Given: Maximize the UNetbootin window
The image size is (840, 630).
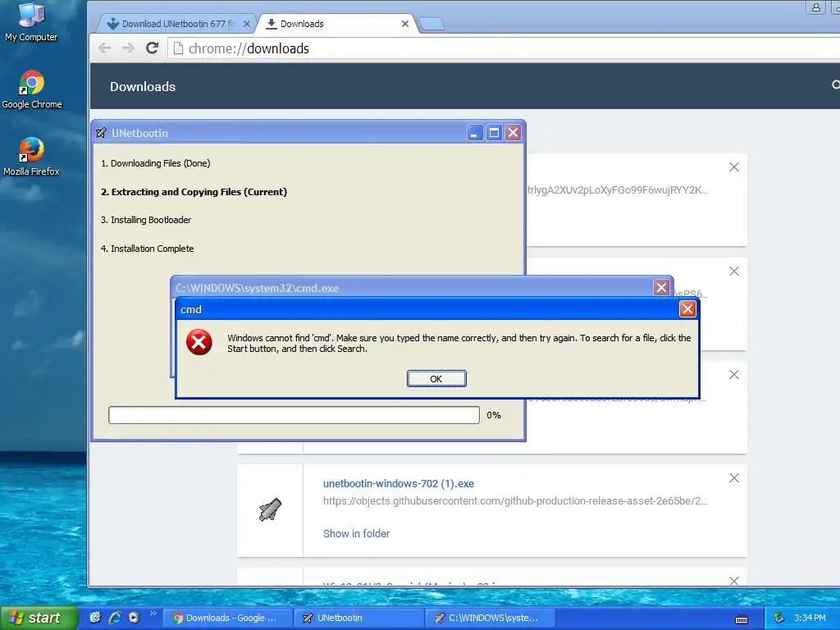Looking at the screenshot, I should click(x=494, y=133).
